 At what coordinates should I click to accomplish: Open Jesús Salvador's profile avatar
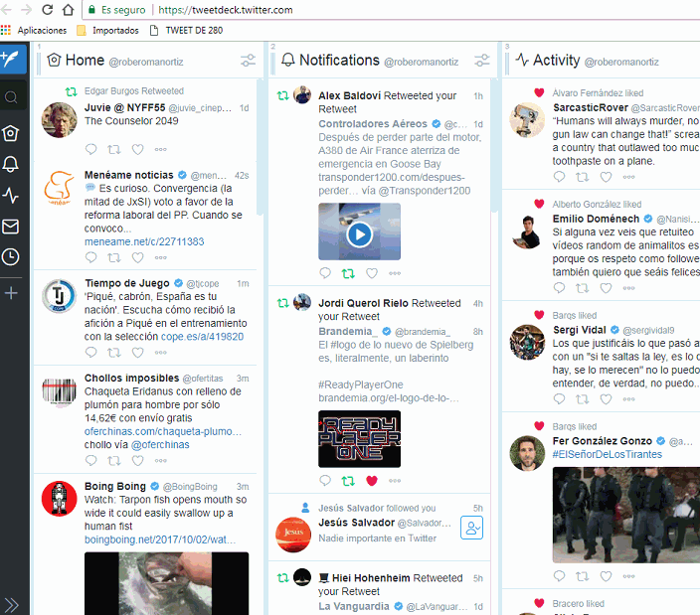293,535
